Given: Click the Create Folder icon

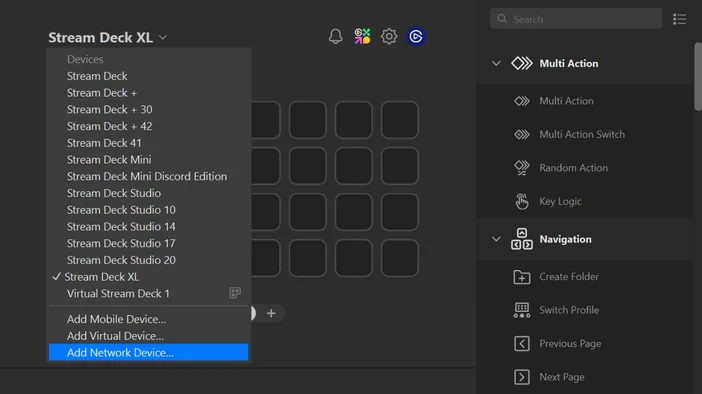Looking at the screenshot, I should pos(522,277).
